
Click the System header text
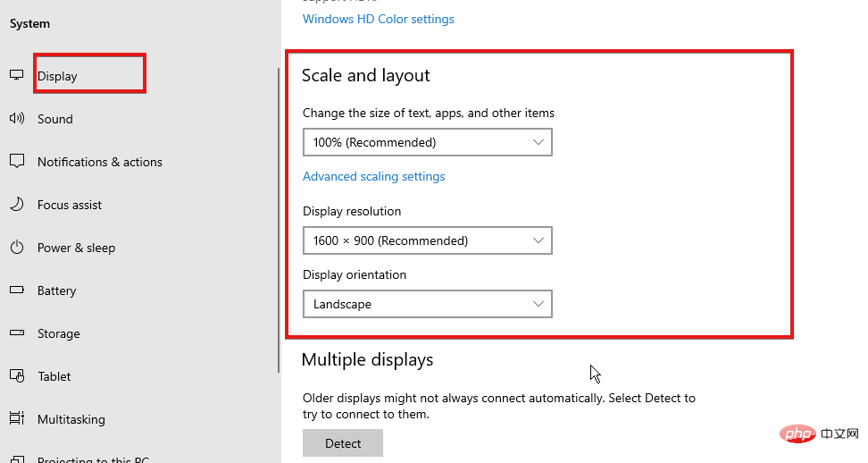(x=29, y=24)
